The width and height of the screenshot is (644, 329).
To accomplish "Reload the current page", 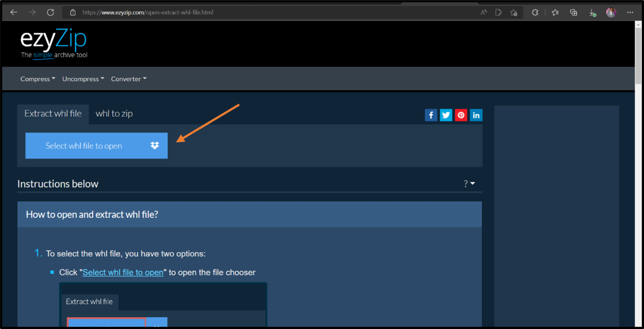I will pos(50,12).
